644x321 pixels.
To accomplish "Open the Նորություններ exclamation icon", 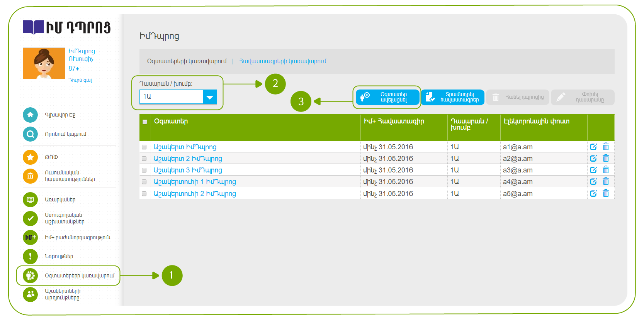I will [30, 256].
